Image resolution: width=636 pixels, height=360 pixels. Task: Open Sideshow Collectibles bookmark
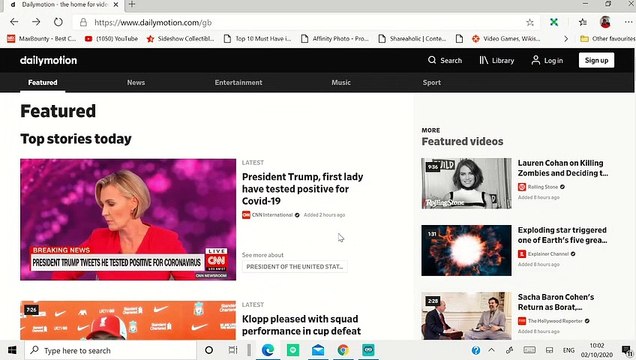[x=180, y=39]
